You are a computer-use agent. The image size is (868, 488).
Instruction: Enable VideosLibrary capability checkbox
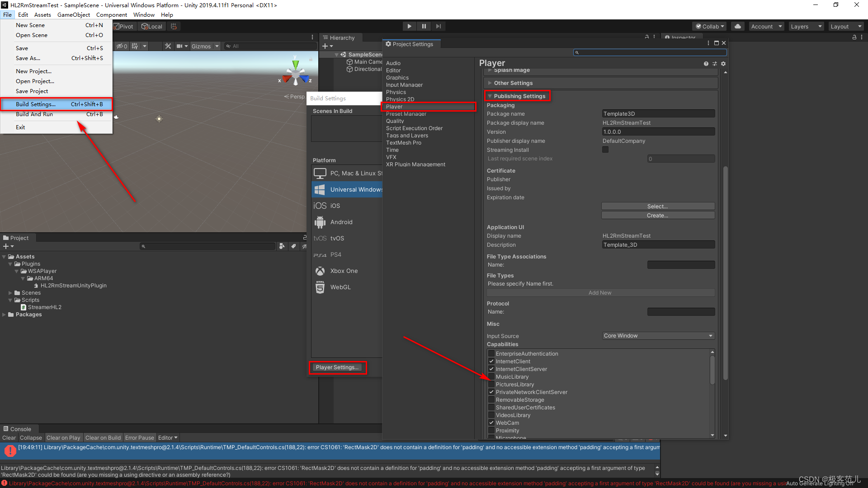point(491,415)
